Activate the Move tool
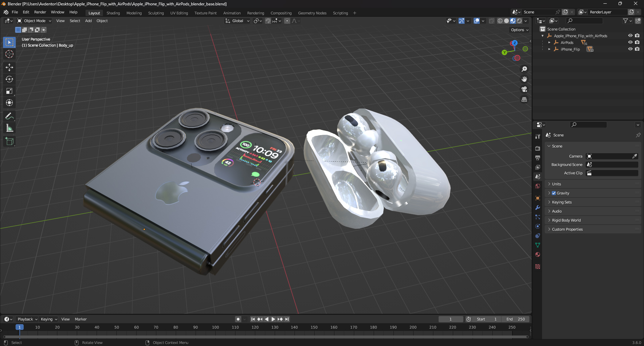Screen dimensions: 644x346 9,67
